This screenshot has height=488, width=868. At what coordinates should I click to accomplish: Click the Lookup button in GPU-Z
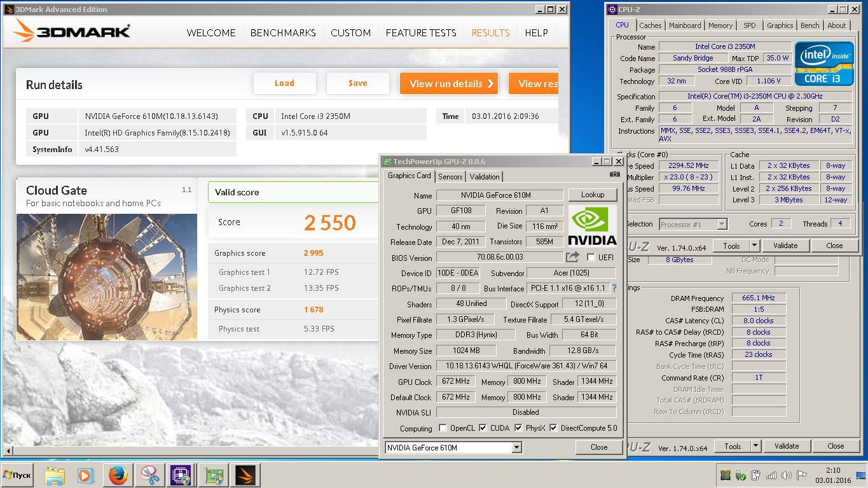click(593, 195)
